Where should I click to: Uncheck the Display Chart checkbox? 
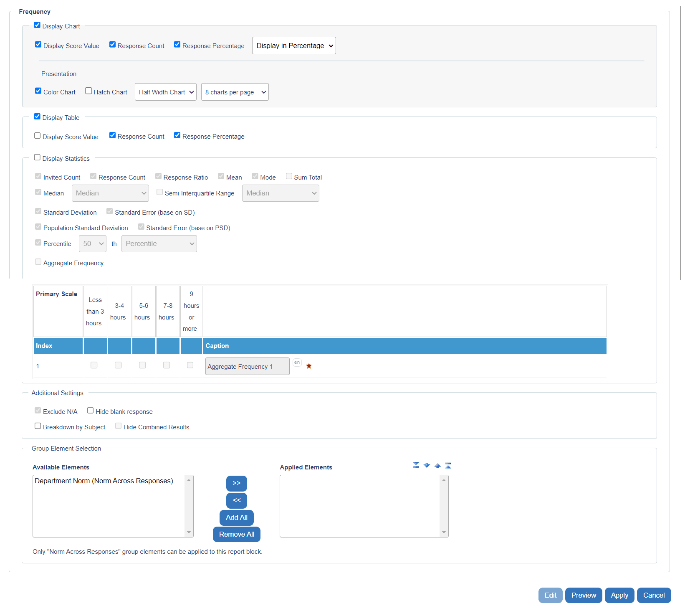(x=37, y=25)
